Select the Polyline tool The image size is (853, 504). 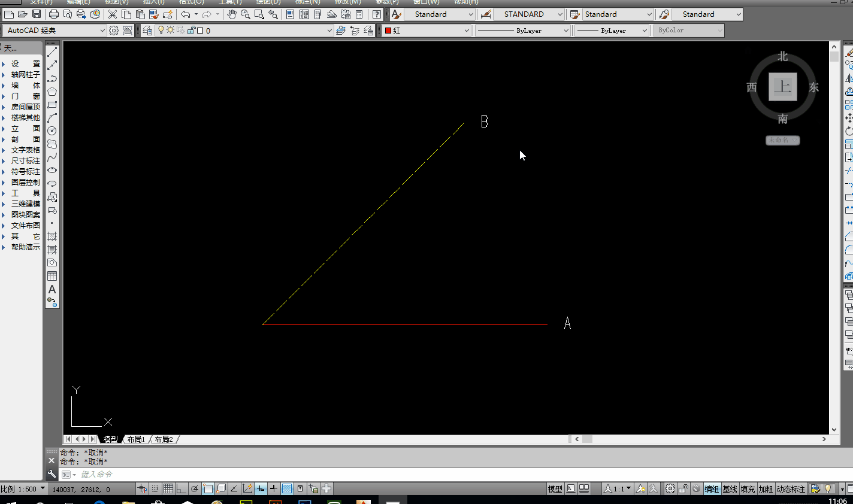(52, 78)
